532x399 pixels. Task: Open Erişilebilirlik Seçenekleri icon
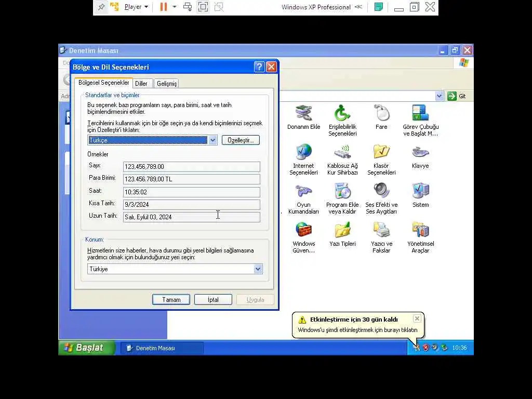[342, 121]
